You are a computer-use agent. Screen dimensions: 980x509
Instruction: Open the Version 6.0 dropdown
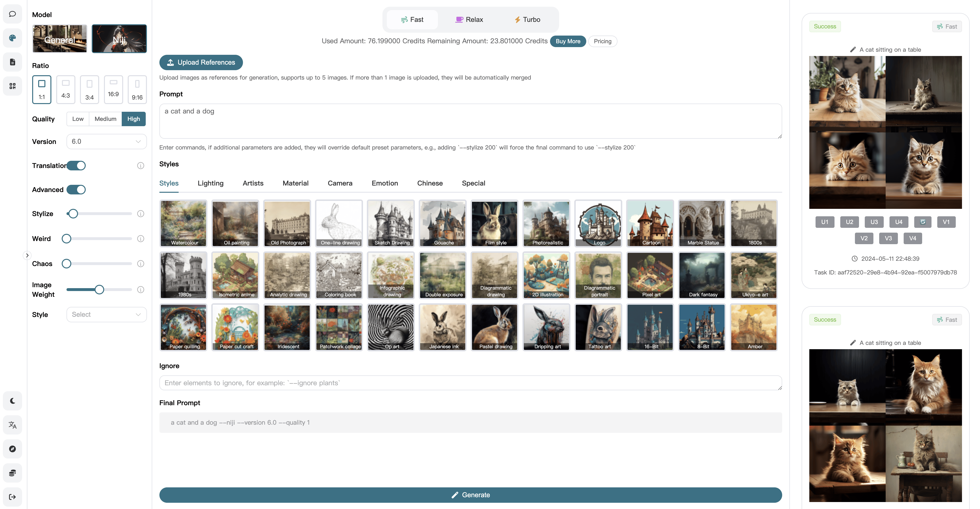[x=107, y=142]
